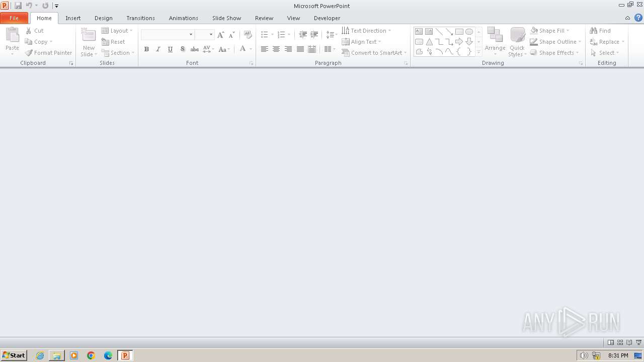Click the Decrease Font Size icon

[x=231, y=35]
